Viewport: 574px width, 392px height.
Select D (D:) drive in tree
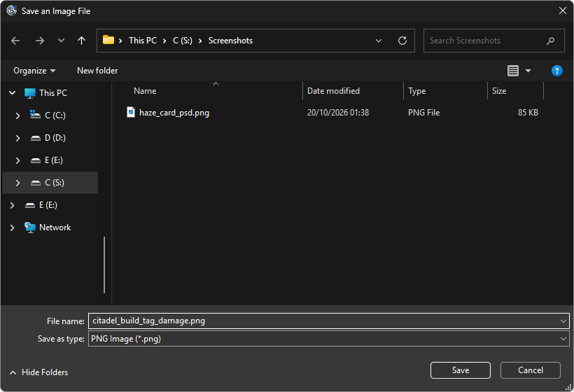pyautogui.click(x=55, y=138)
